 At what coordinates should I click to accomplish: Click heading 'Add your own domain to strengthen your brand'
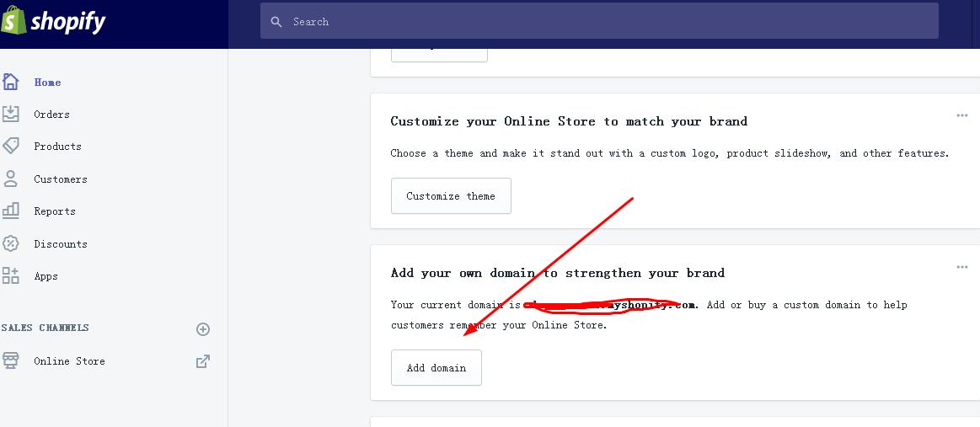point(558,273)
